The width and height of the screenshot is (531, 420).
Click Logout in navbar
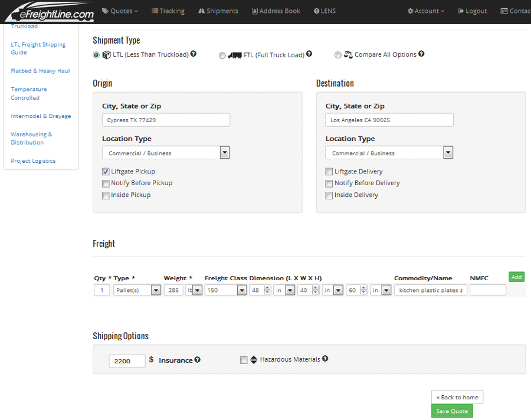[473, 11]
